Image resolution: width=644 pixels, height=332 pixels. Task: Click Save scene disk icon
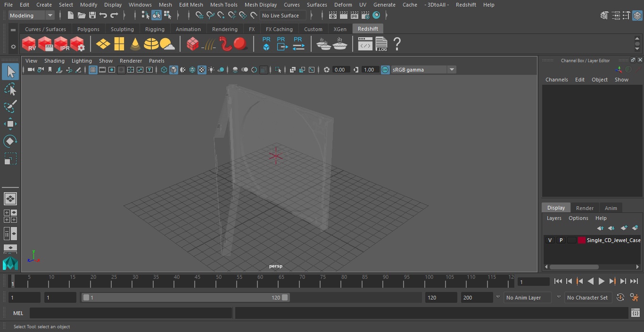92,16
